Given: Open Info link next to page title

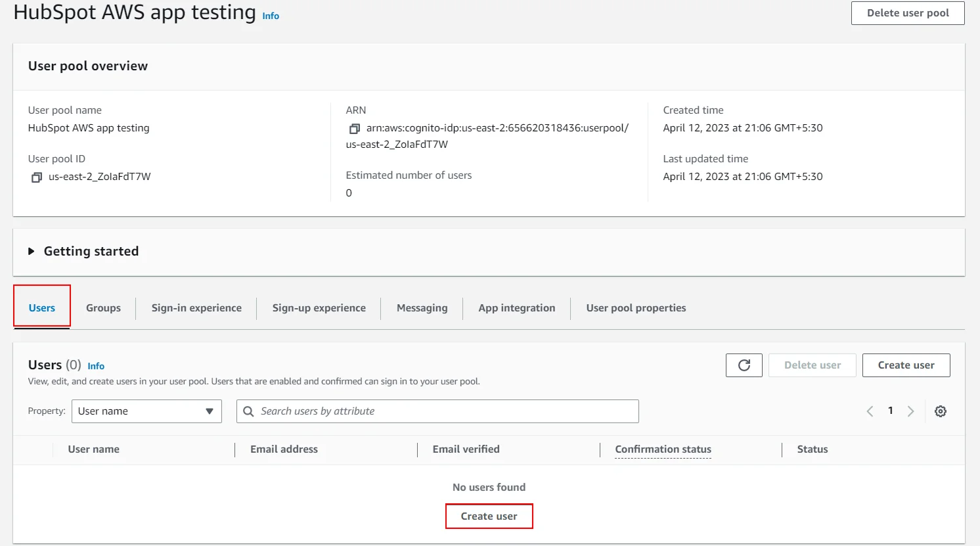Looking at the screenshot, I should [x=271, y=16].
